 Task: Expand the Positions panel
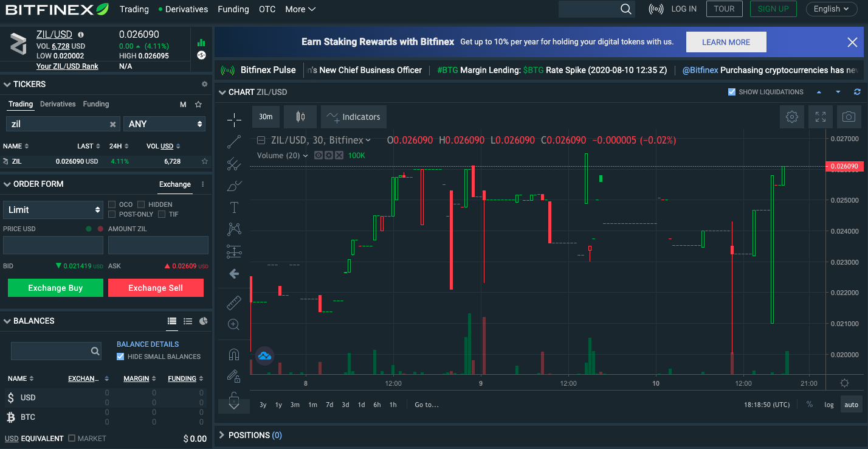click(222, 436)
